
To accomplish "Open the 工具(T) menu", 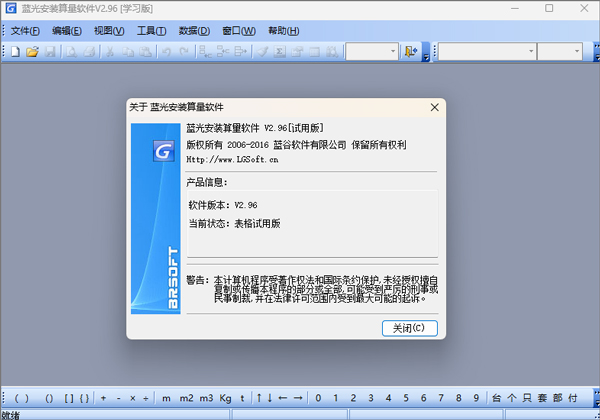I will [x=152, y=31].
